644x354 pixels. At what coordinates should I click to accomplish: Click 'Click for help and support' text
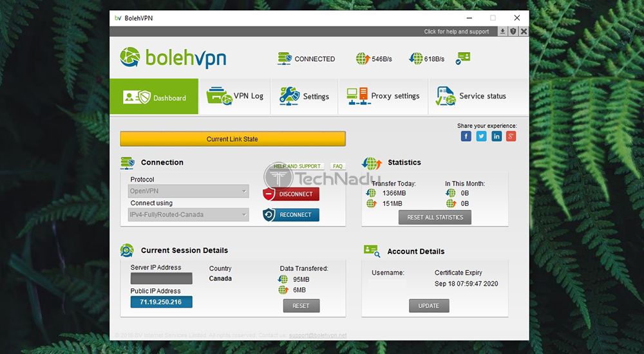(457, 32)
